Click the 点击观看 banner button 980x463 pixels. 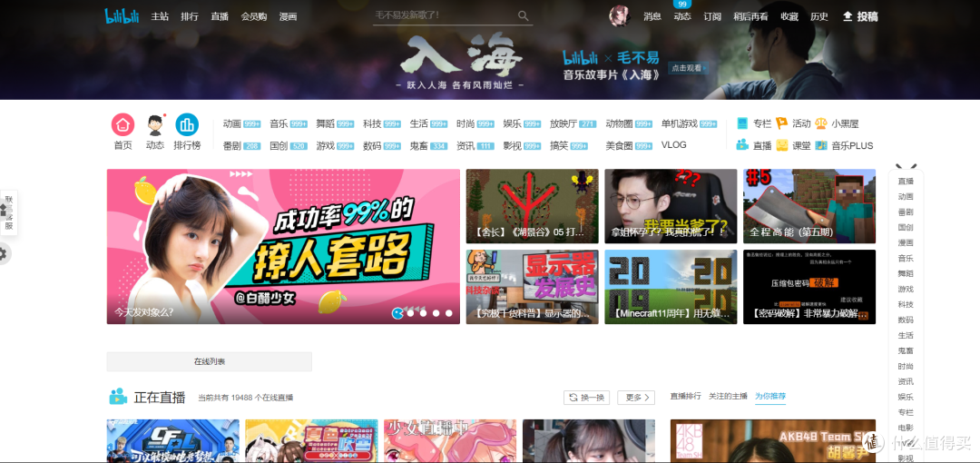click(688, 67)
